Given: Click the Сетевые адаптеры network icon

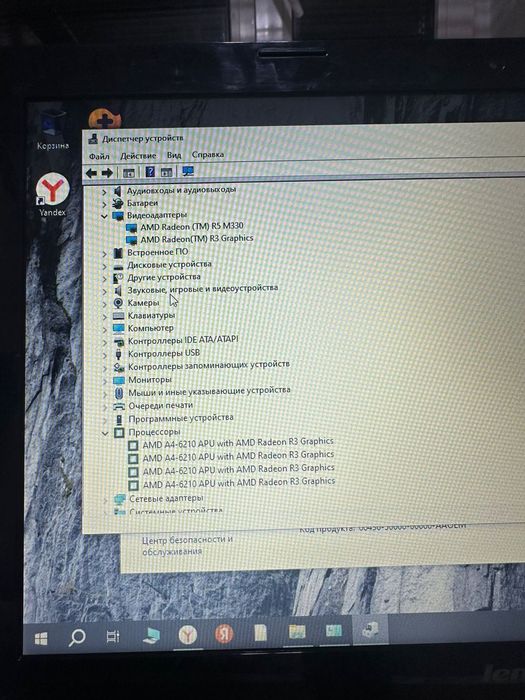Looking at the screenshot, I should coord(120,499).
